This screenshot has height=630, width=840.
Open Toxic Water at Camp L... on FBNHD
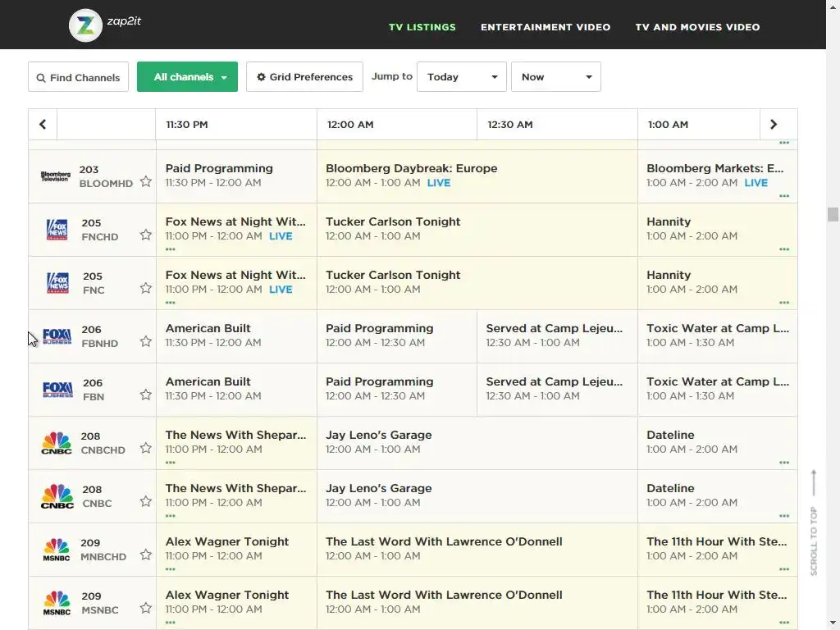[x=717, y=336]
